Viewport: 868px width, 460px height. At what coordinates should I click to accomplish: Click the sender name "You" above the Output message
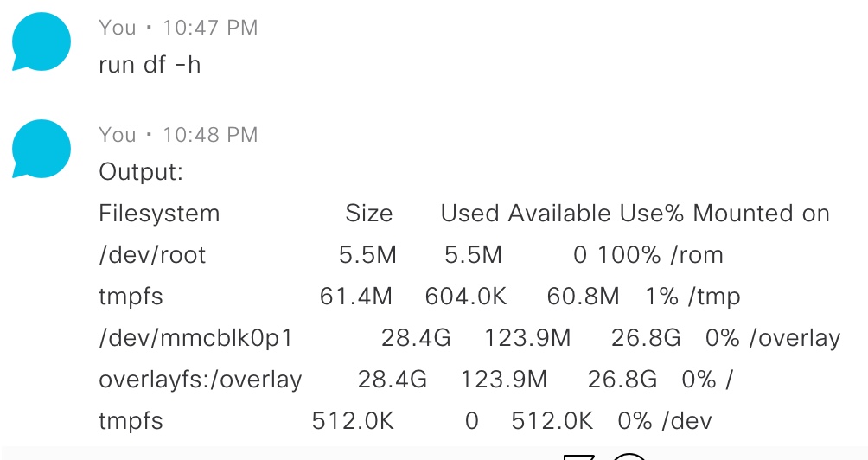pyautogui.click(x=118, y=135)
